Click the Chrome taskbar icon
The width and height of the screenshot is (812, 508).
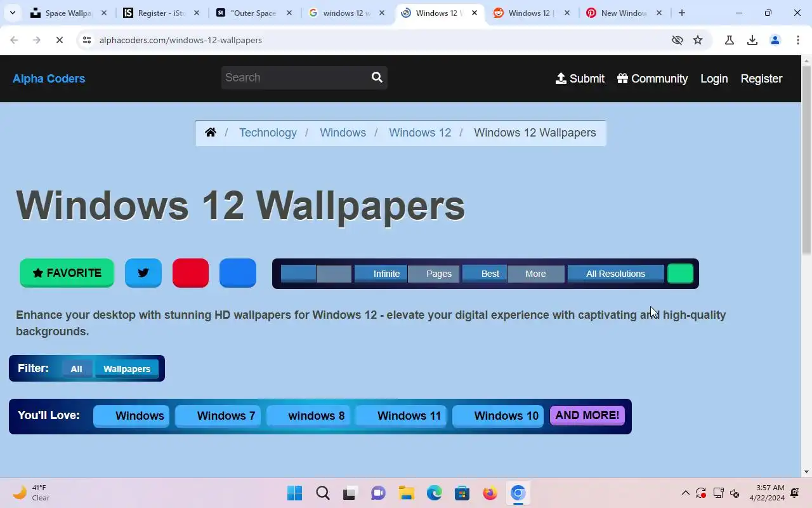pyautogui.click(x=518, y=493)
